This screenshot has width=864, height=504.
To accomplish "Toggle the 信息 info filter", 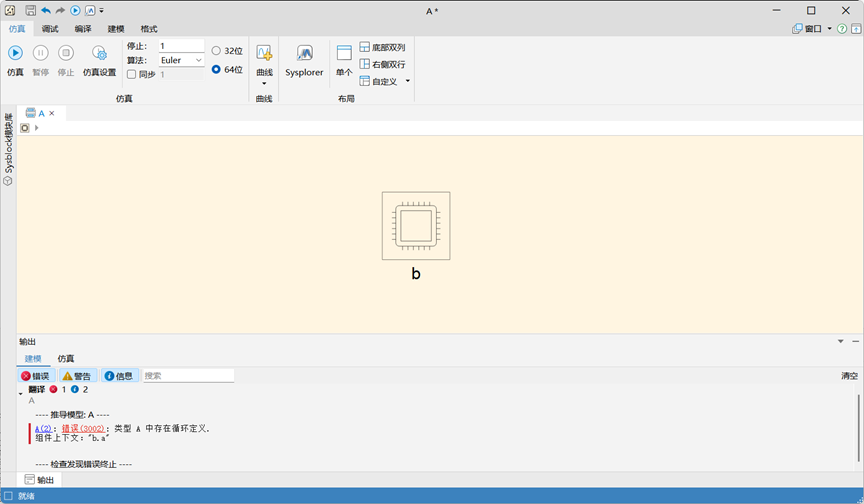I will click(120, 376).
